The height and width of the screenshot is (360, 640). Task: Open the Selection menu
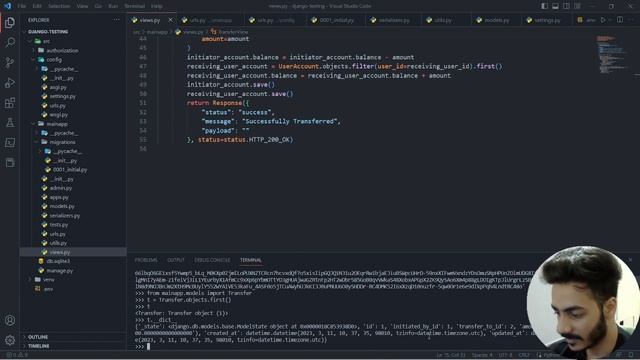[x=59, y=6]
